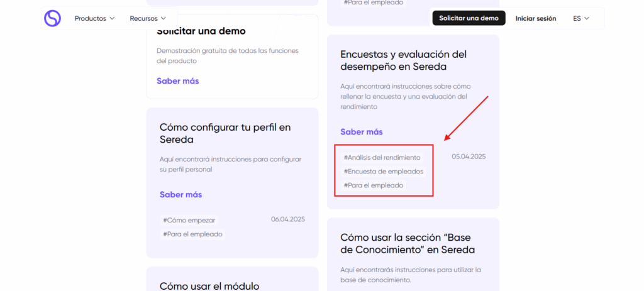Click Saber más in Encuestas y evaluación card
644x291 pixels.
pos(361,132)
